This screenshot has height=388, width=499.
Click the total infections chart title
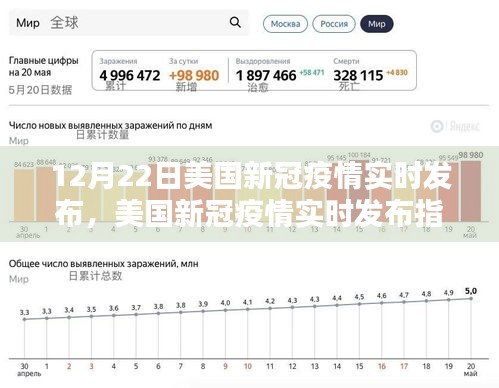click(103, 264)
